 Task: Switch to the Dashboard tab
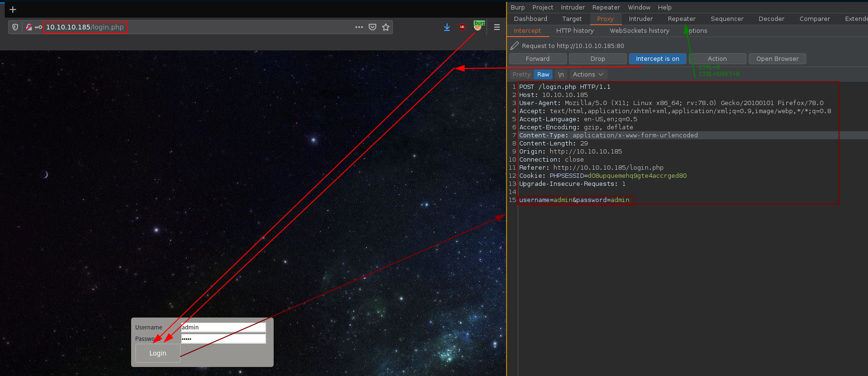pyautogui.click(x=530, y=19)
